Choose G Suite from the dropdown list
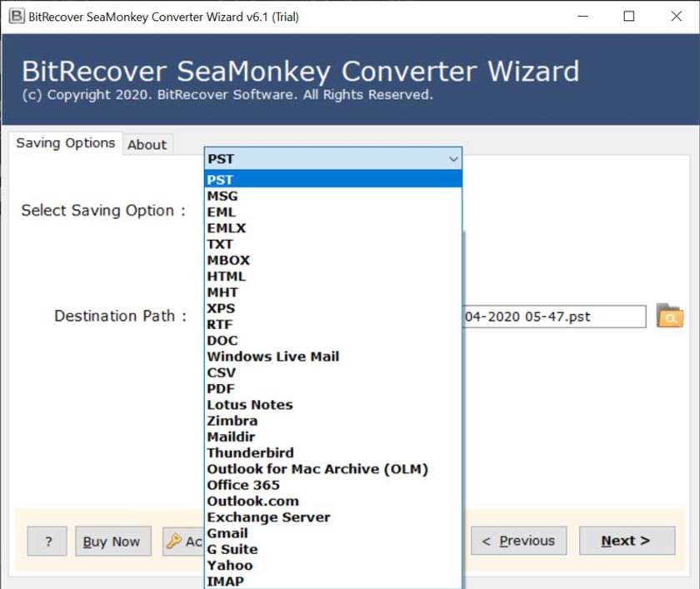This screenshot has width=700, height=589. pyautogui.click(x=333, y=549)
